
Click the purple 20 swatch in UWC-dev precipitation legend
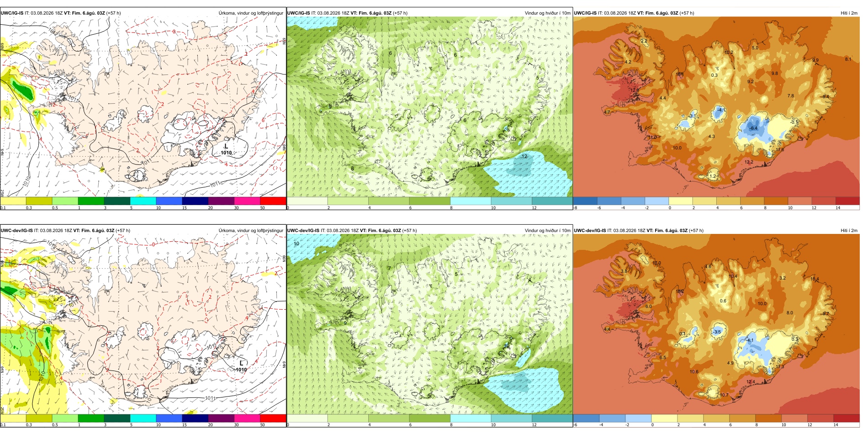[221, 418]
